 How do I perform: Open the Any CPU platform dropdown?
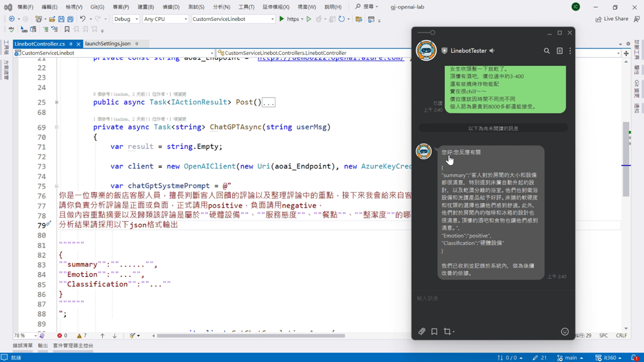(165, 19)
